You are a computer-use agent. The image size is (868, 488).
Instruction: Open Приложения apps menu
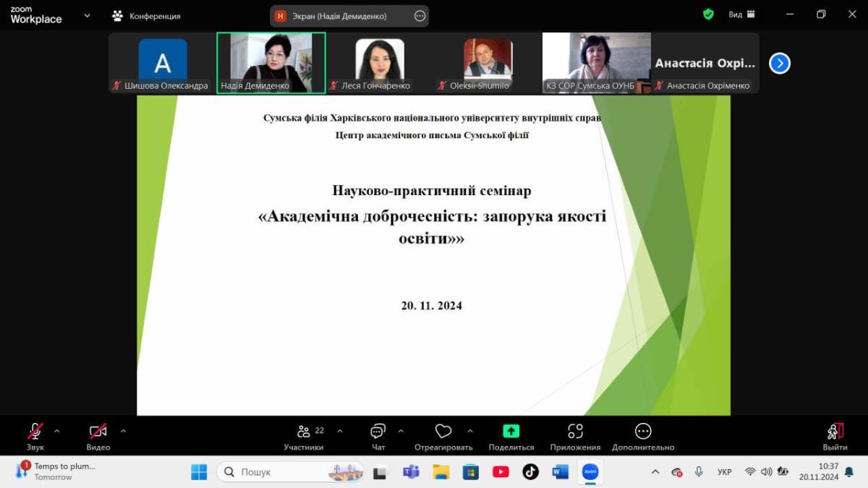[575, 437]
